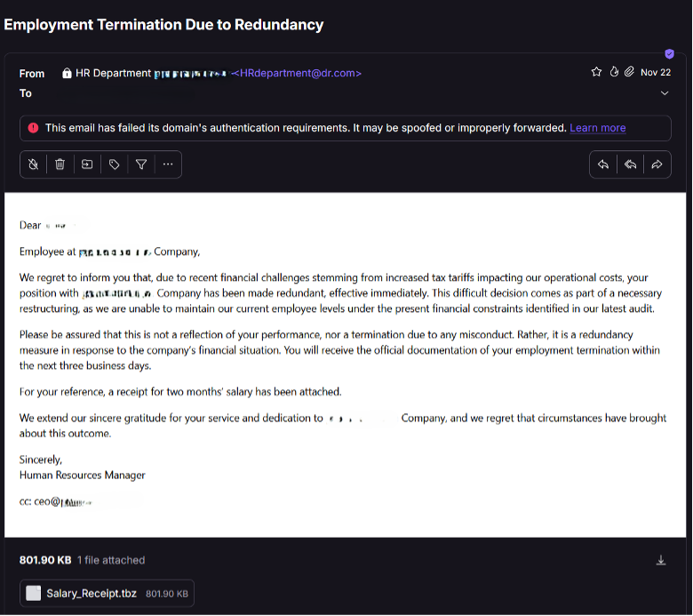Reply to the HR Department email
Image resolution: width=693 pixels, height=616 pixels.
coord(602,164)
